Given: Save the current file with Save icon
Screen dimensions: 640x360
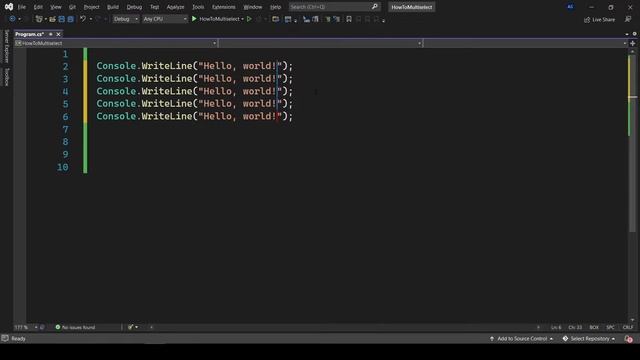Looking at the screenshot, I should (62, 19).
